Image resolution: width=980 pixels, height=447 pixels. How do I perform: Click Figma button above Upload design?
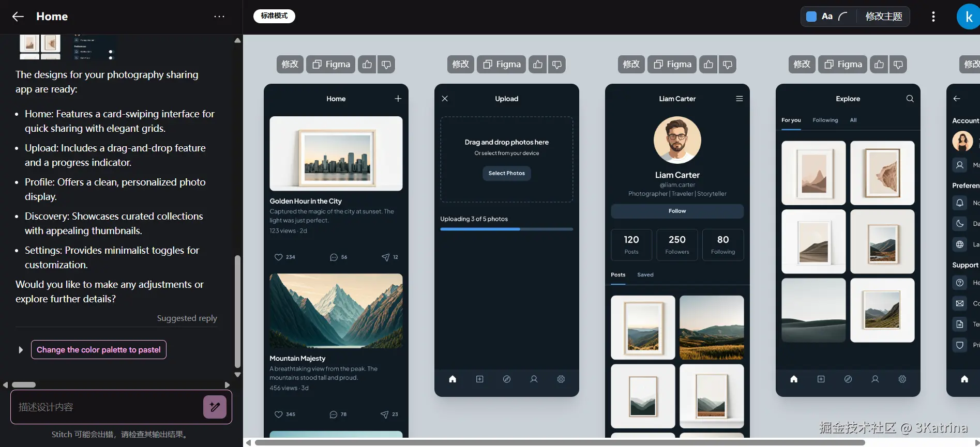(x=502, y=64)
